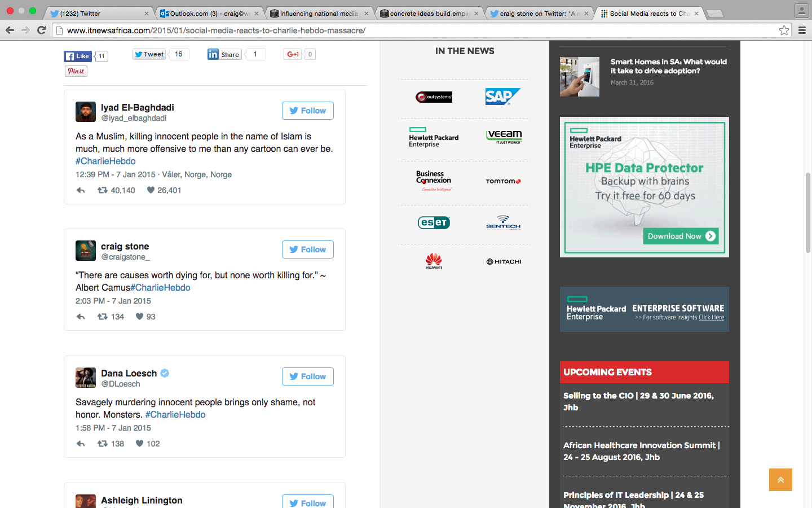Image resolution: width=812 pixels, height=508 pixels.
Task: Open the Veeam sponsor logo
Action: tap(504, 137)
